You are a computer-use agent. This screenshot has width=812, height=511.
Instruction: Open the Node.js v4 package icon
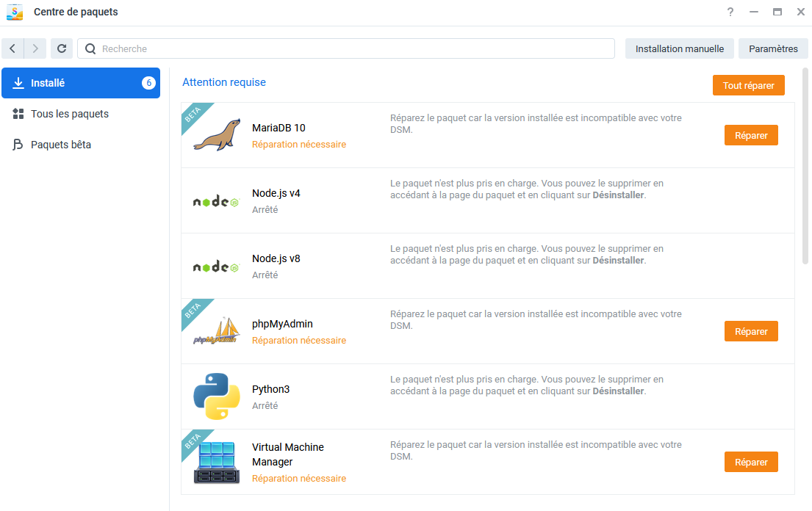pyautogui.click(x=217, y=201)
